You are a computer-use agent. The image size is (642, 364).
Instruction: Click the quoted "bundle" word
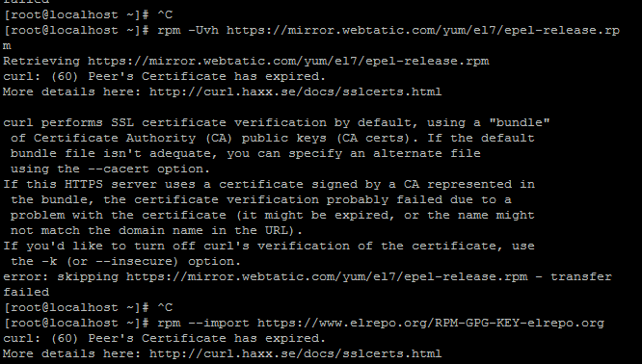coord(520,122)
